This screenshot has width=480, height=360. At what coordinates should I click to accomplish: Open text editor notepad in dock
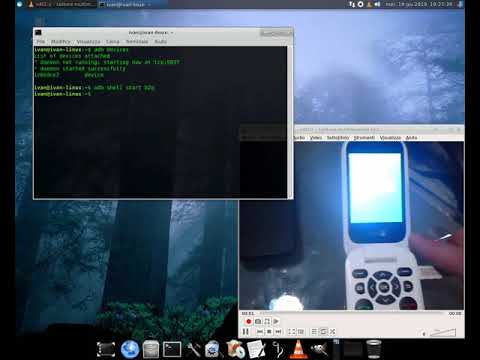pos(256,349)
